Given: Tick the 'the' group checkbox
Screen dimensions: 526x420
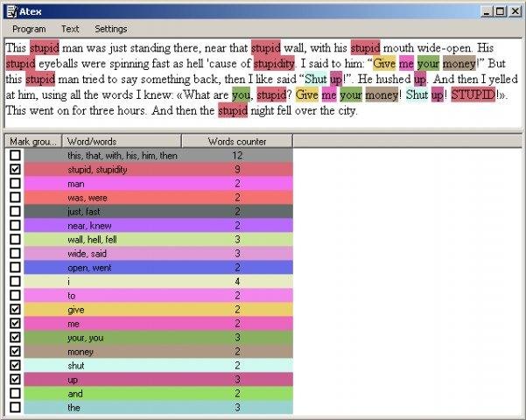Looking at the screenshot, I should coord(15,408).
